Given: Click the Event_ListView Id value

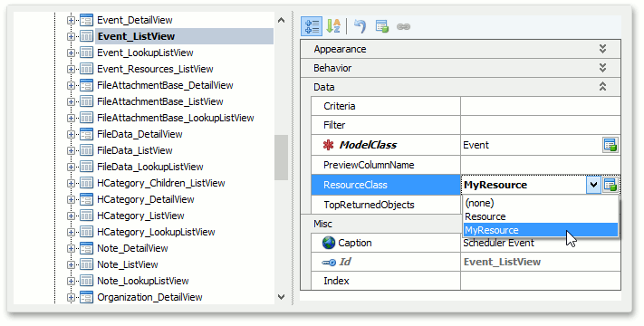Looking at the screenshot, I should 502,262.
